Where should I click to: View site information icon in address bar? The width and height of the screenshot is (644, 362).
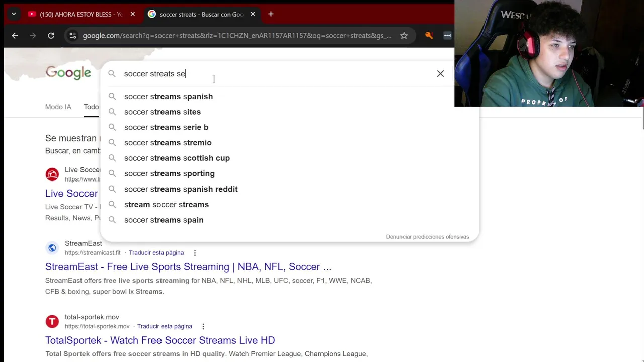click(x=73, y=36)
